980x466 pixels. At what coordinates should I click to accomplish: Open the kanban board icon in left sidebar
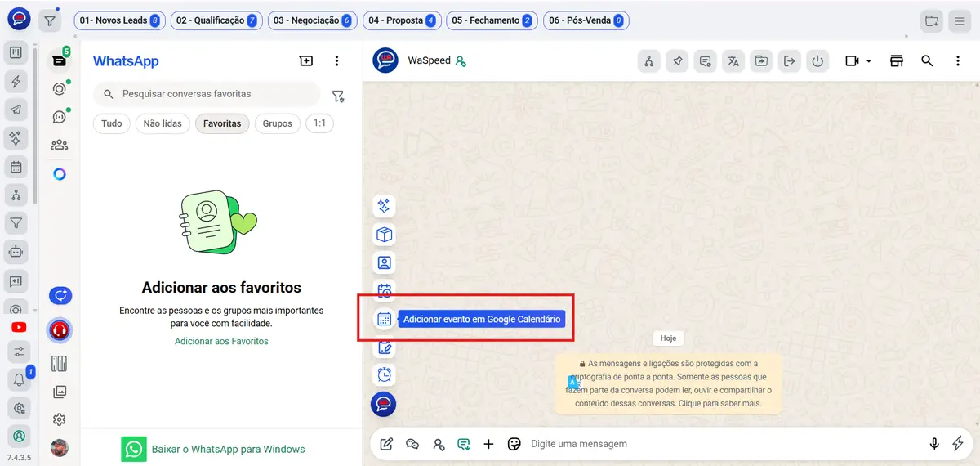coord(16,54)
